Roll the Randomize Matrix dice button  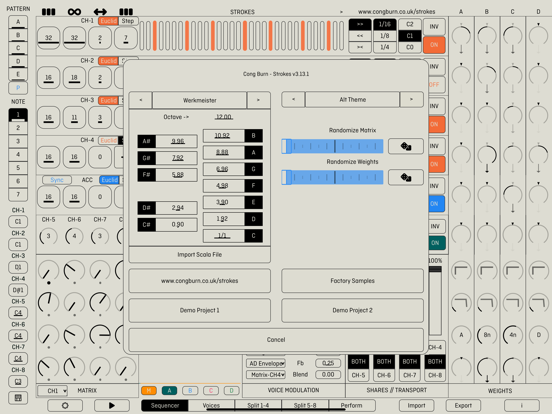(406, 146)
